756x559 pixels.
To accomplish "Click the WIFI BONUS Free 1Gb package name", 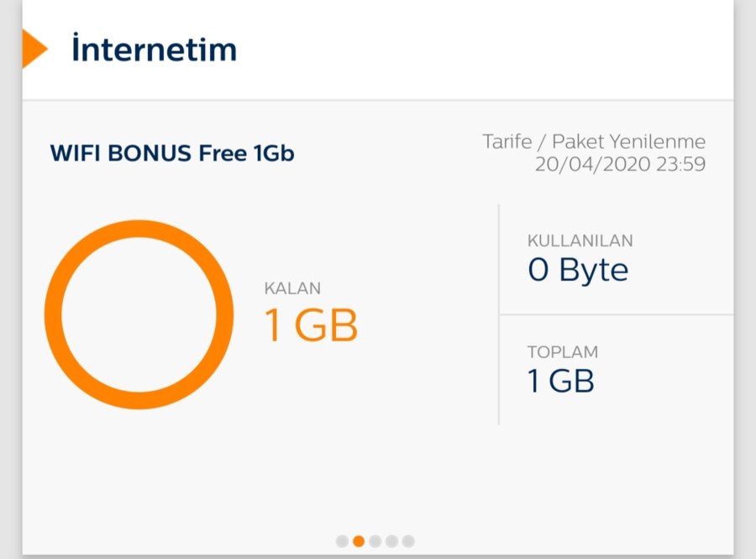I will (x=172, y=154).
